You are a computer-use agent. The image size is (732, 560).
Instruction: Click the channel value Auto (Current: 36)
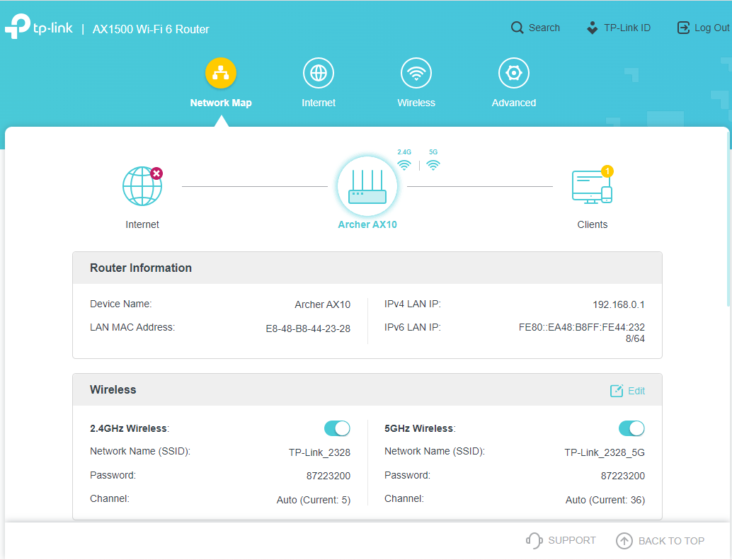605,500
